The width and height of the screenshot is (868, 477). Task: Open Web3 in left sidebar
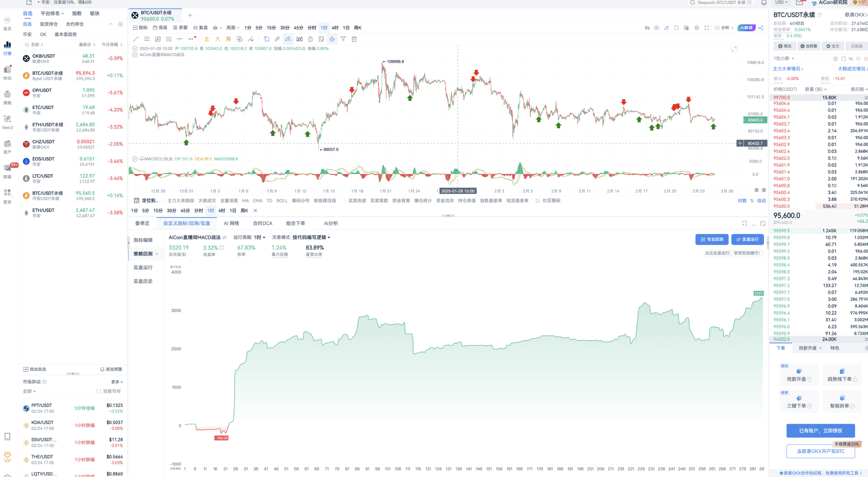coord(7,122)
